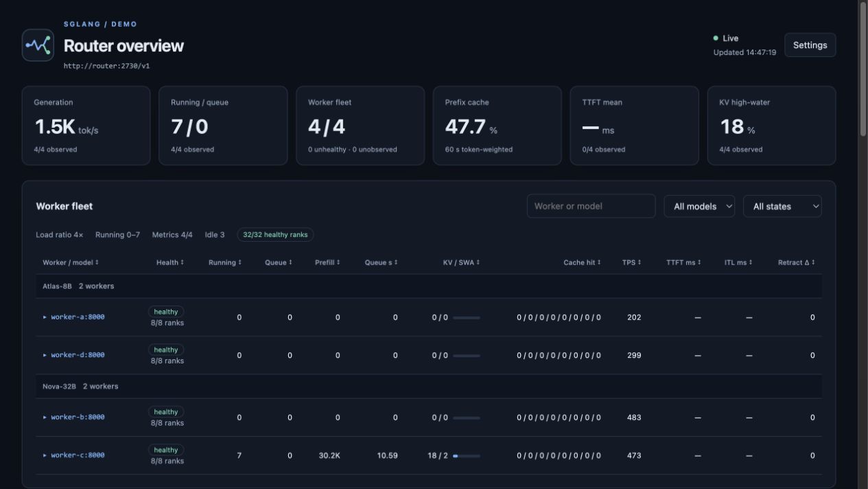Click the SGLang router logo icon

tap(38, 45)
